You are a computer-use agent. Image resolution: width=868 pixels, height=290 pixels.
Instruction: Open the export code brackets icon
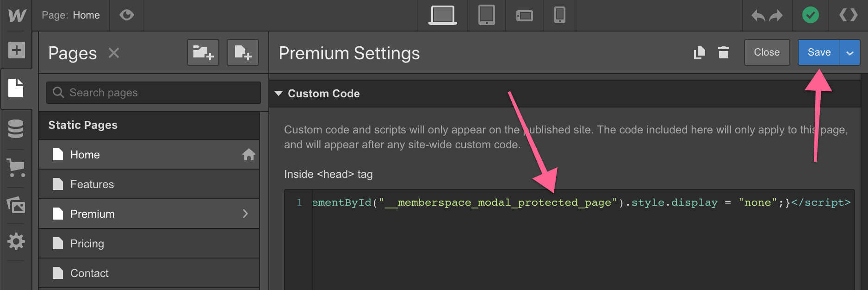tap(849, 15)
